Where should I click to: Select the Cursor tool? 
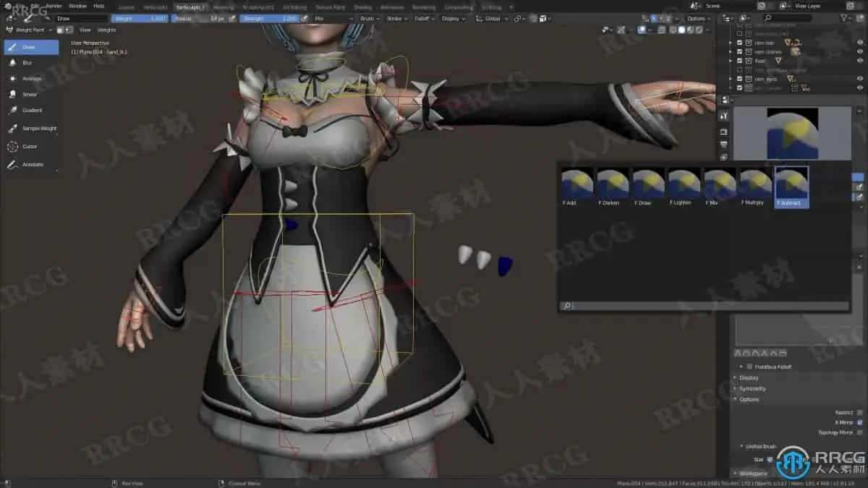pos(31,147)
